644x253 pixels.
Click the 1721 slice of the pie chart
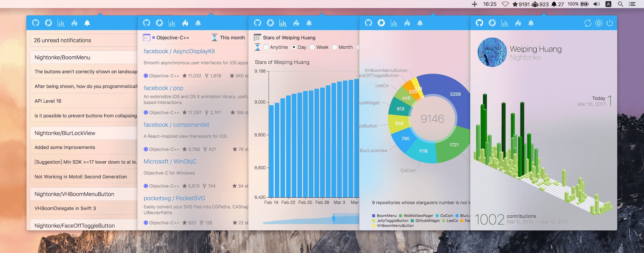(454, 145)
